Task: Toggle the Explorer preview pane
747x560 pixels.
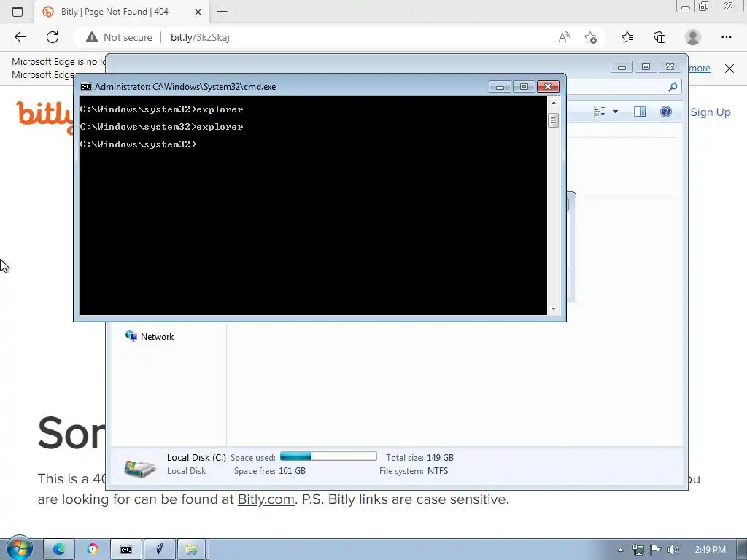Action: [x=639, y=112]
